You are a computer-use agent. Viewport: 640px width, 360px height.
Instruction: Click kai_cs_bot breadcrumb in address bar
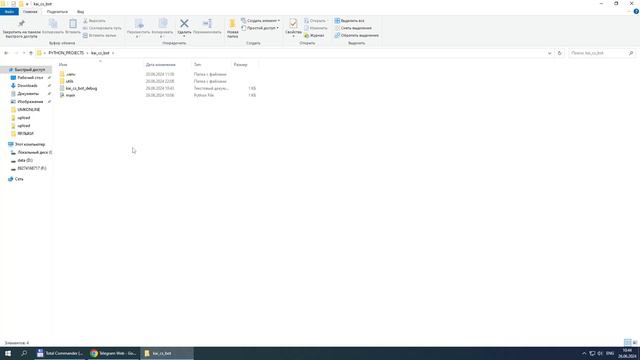(x=100, y=53)
